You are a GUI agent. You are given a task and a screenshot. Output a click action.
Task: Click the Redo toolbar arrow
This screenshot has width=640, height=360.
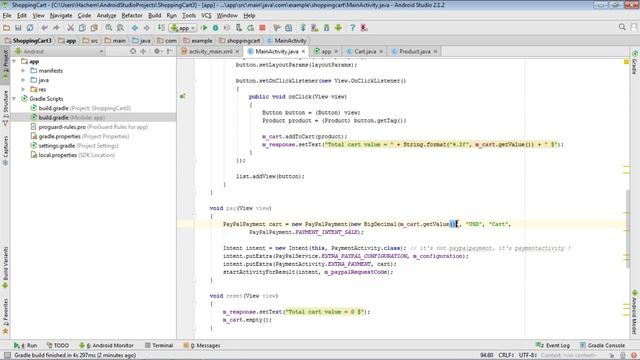click(x=56, y=28)
